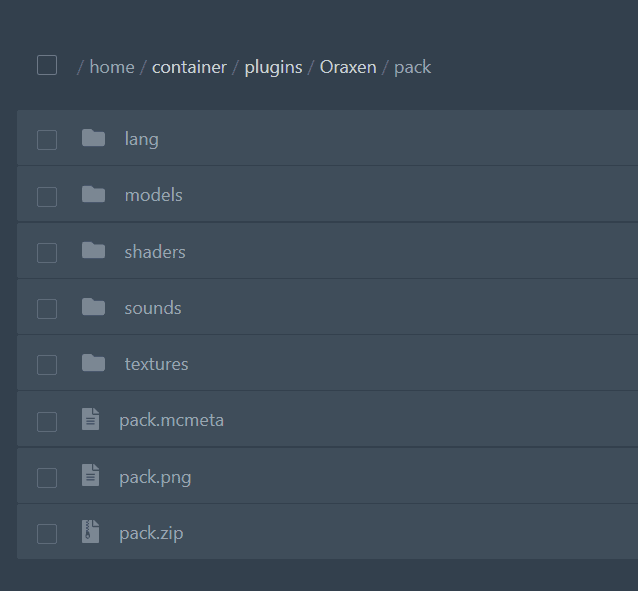Click the sounds folder icon
The height and width of the screenshot is (591, 638).
click(93, 307)
